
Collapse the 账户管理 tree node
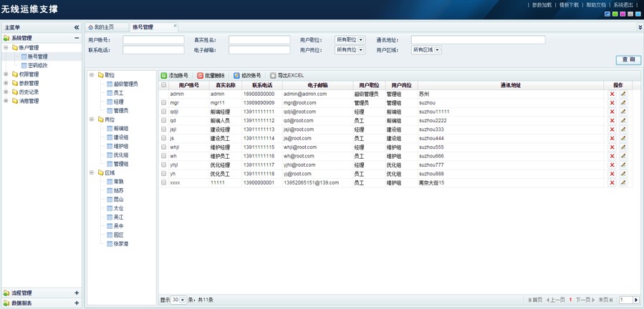[6, 48]
